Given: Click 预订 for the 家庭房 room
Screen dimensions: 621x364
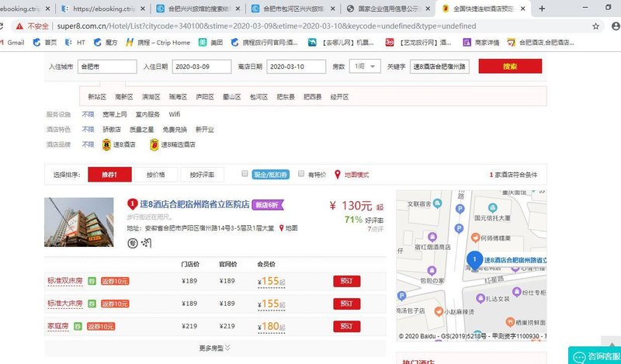Looking at the screenshot, I should click(x=346, y=326).
